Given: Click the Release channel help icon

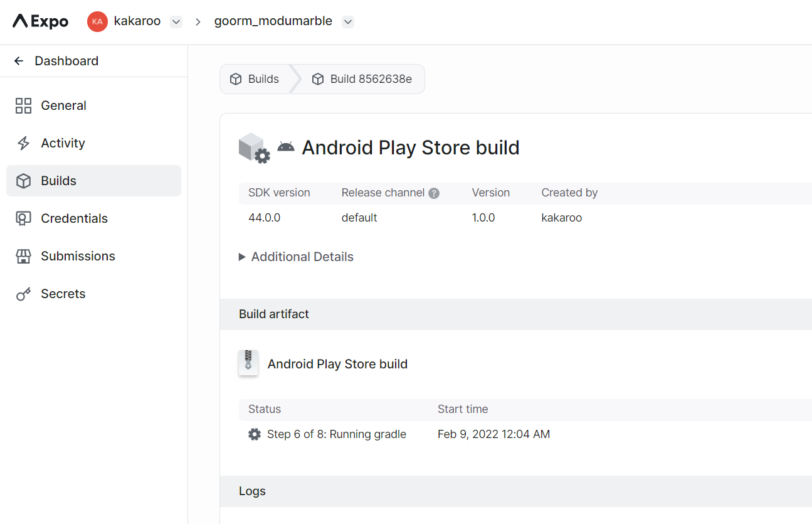Looking at the screenshot, I should pyautogui.click(x=434, y=193).
